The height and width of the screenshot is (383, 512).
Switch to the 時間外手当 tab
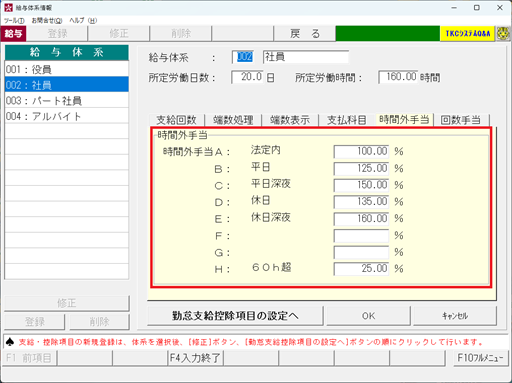[x=404, y=119]
